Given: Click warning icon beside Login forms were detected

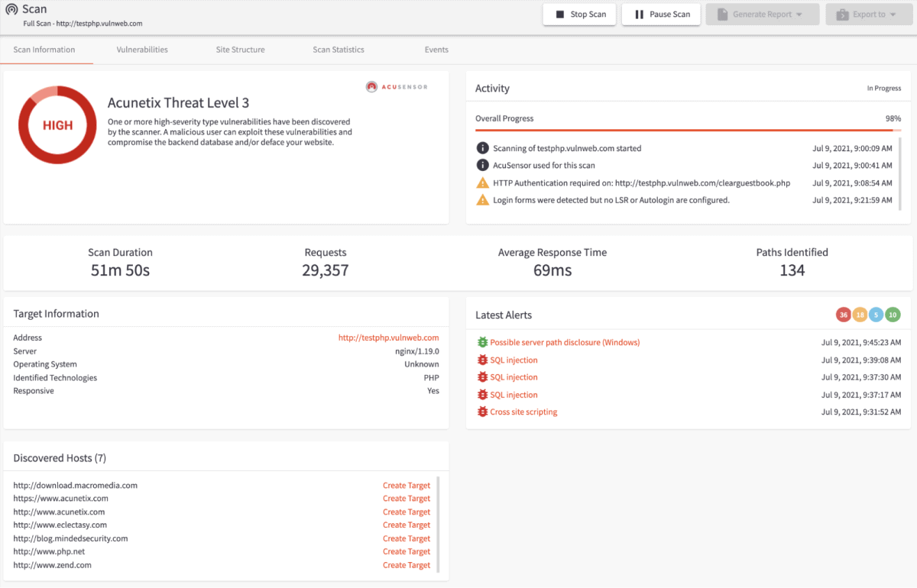Looking at the screenshot, I should tap(482, 200).
